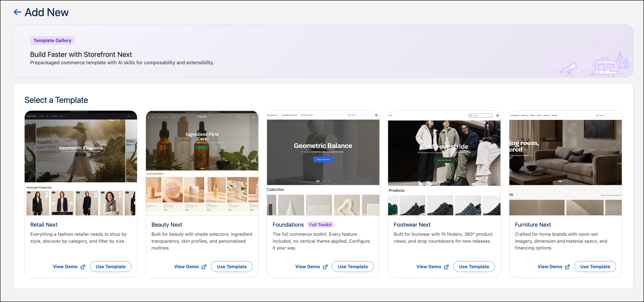Use Template for Furniture Next
This screenshot has height=302, width=644.
tap(595, 266)
